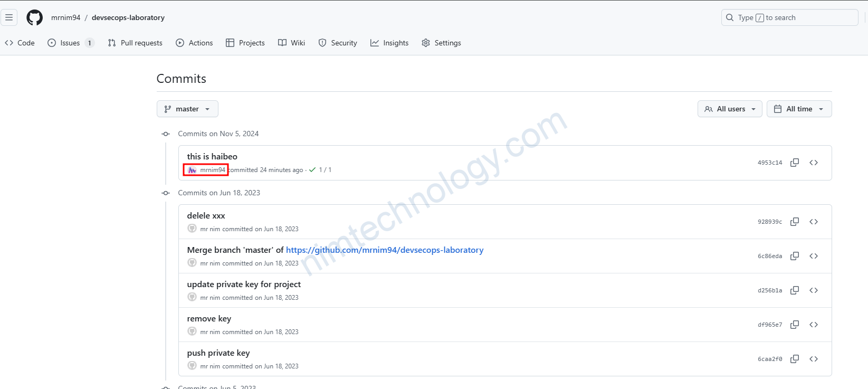
Task: Copy full SHA for commit 6c86eda
Action: click(x=794, y=256)
